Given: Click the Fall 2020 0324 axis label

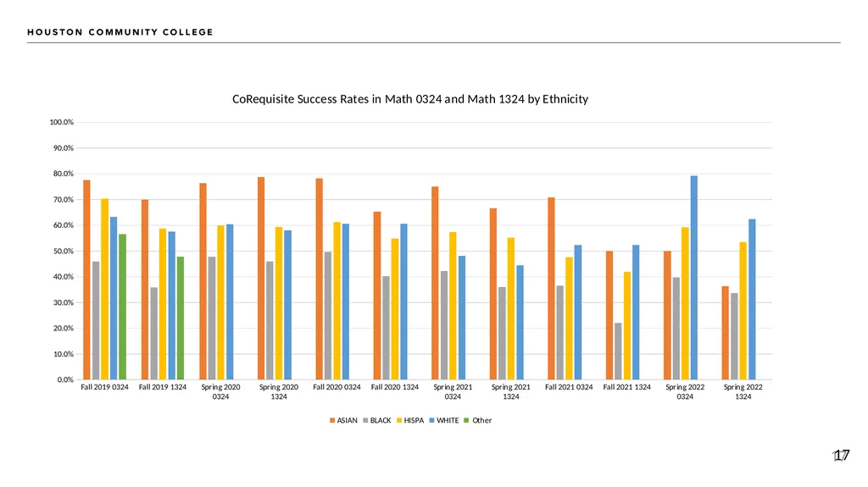Looking at the screenshot, I should click(337, 387).
